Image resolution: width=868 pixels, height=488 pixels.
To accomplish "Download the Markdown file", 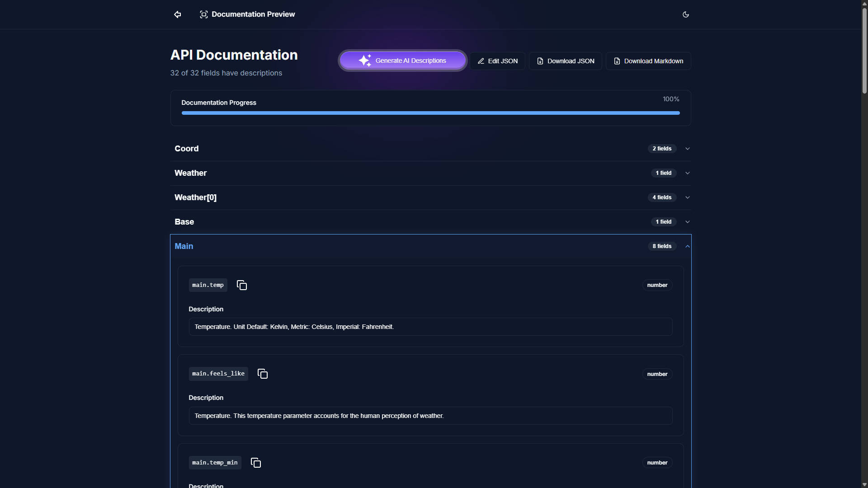I will tap(648, 61).
